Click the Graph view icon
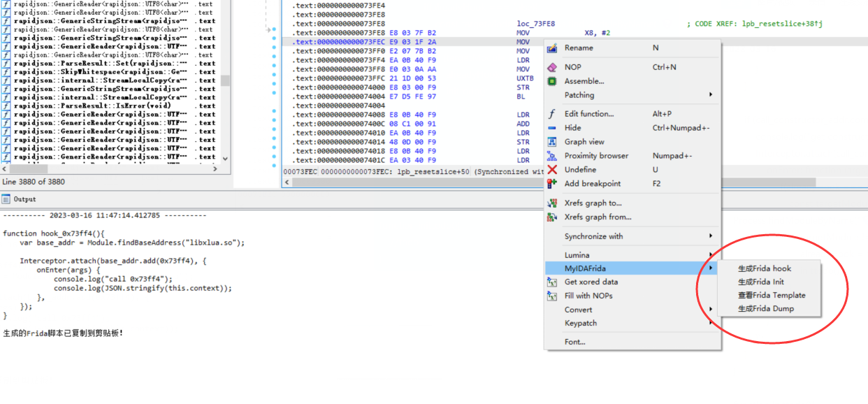The height and width of the screenshot is (404, 868). (x=552, y=142)
